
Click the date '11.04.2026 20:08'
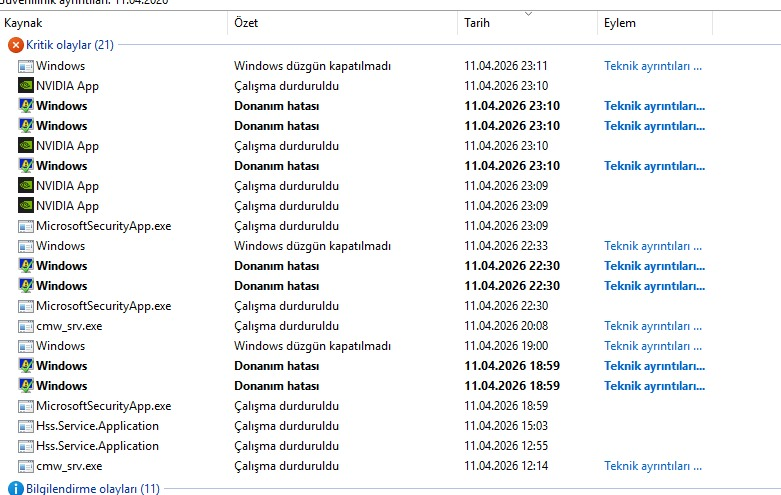(506, 326)
